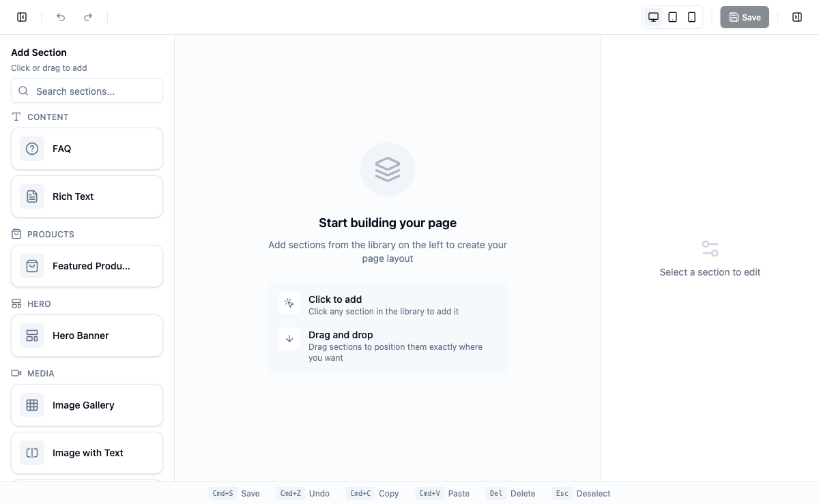Click the Redo arrow icon
Viewport: 819px width, 504px height.
click(x=88, y=17)
